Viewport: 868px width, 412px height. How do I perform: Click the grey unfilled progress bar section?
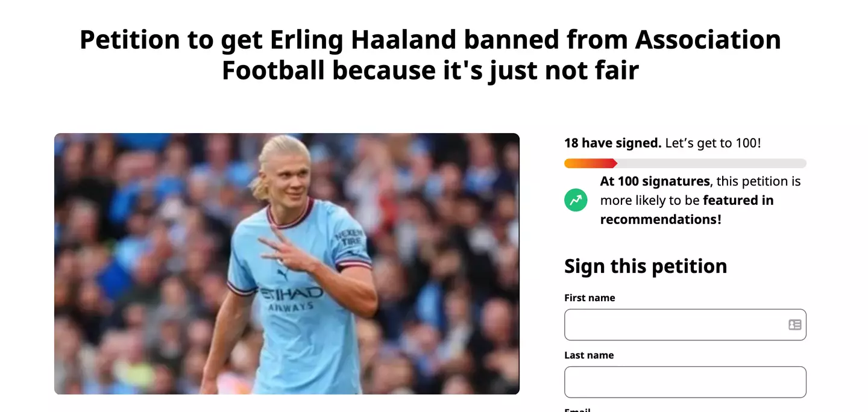click(712, 163)
